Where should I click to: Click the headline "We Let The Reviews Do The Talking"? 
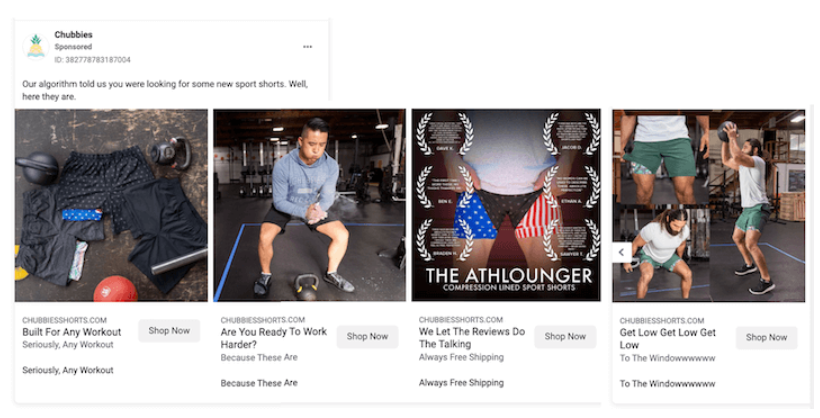point(472,337)
